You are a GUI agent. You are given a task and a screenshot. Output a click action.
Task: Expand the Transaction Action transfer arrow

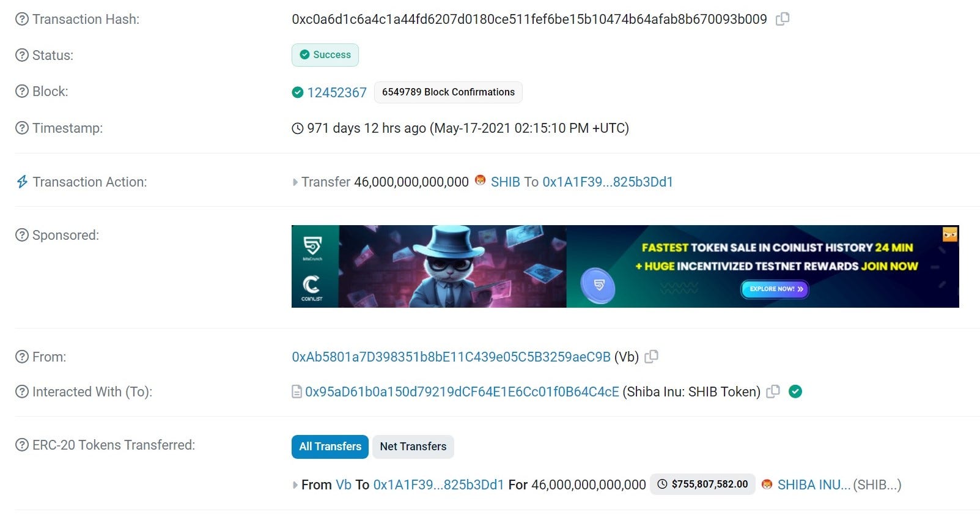[295, 182]
